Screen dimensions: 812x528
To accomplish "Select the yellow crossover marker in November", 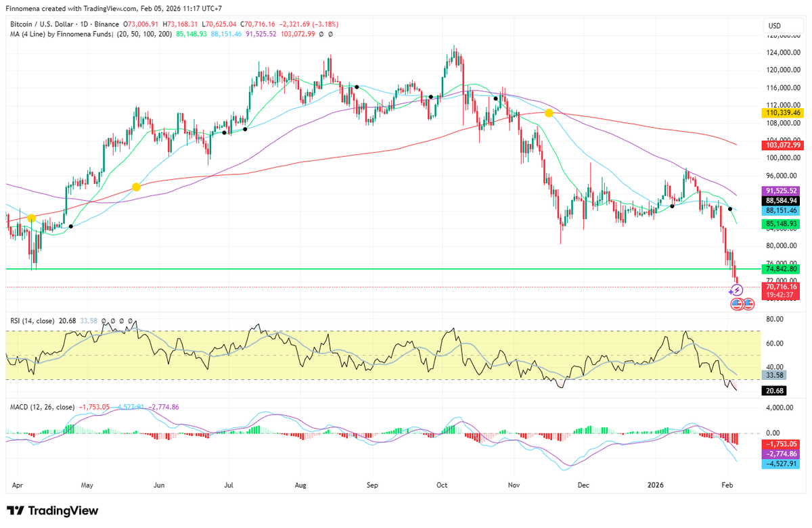I will click(x=549, y=113).
